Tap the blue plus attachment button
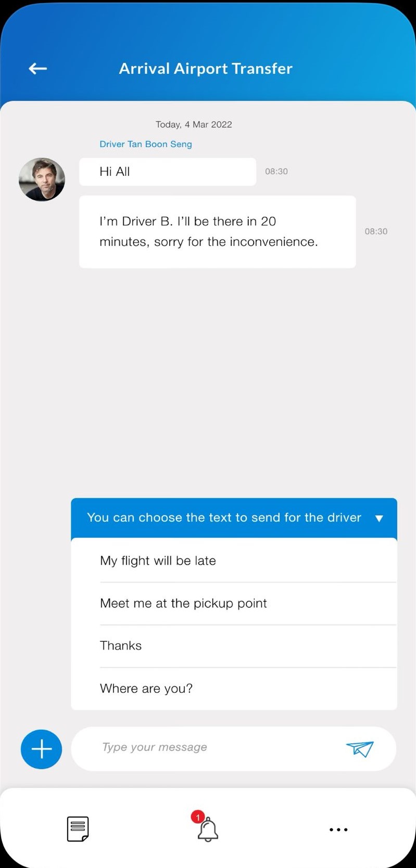The height and width of the screenshot is (868, 416). (41, 749)
